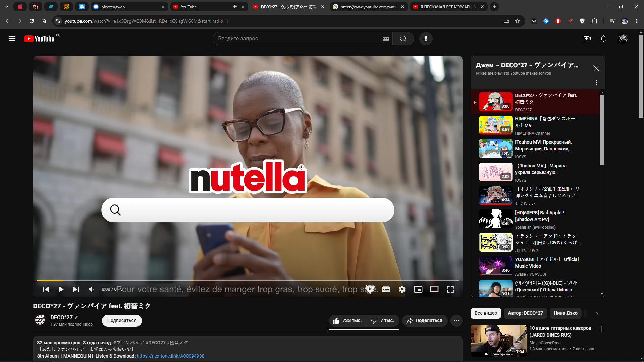Expand the tab search dropdown

point(7,7)
